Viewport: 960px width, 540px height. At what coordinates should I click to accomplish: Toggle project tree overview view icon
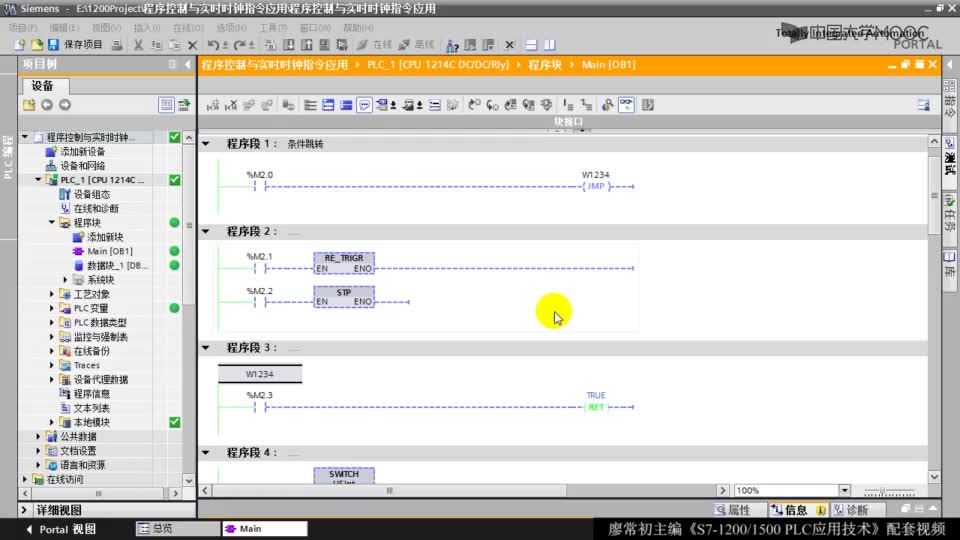pyautogui.click(x=166, y=105)
